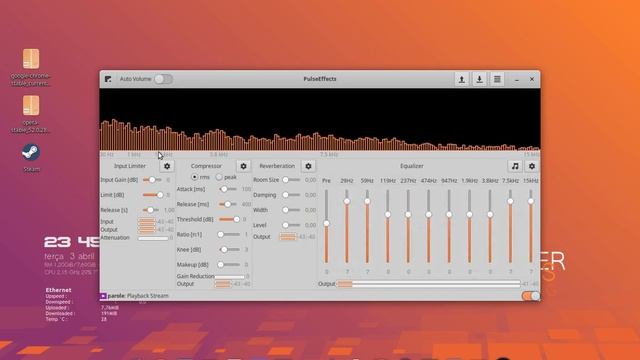
Task: Click the 3.8 kHz spectrum axis label
Action: [x=219, y=155]
